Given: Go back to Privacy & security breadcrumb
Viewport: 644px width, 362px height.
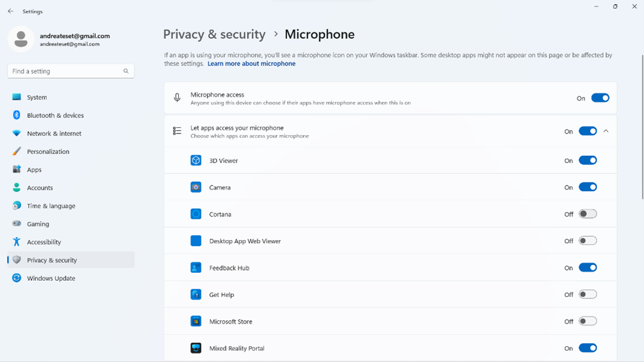Looking at the screenshot, I should tap(214, 35).
